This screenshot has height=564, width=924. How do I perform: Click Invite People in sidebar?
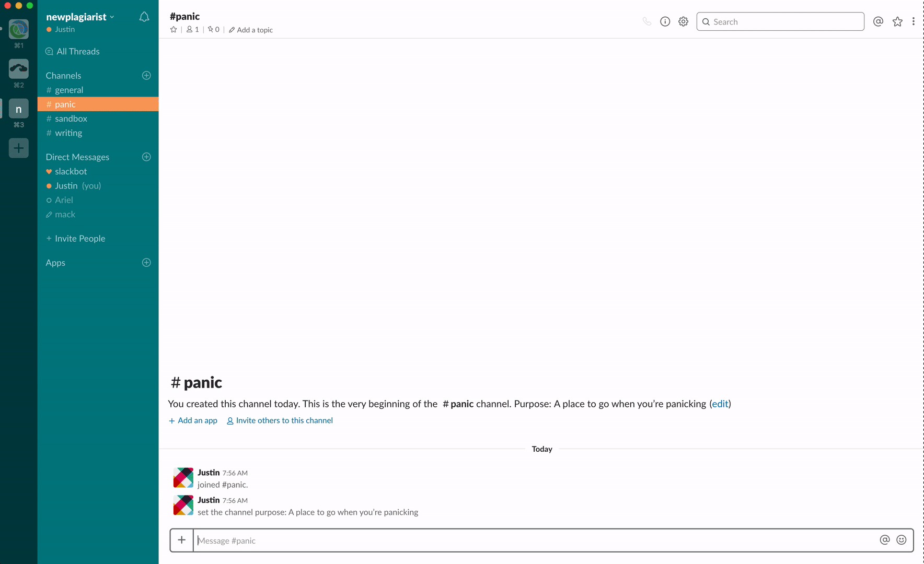point(76,238)
